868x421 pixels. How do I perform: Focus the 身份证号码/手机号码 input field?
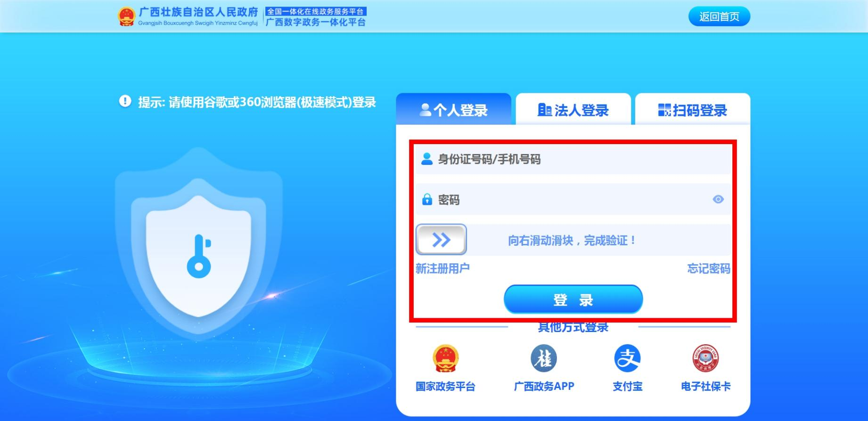[x=573, y=159]
